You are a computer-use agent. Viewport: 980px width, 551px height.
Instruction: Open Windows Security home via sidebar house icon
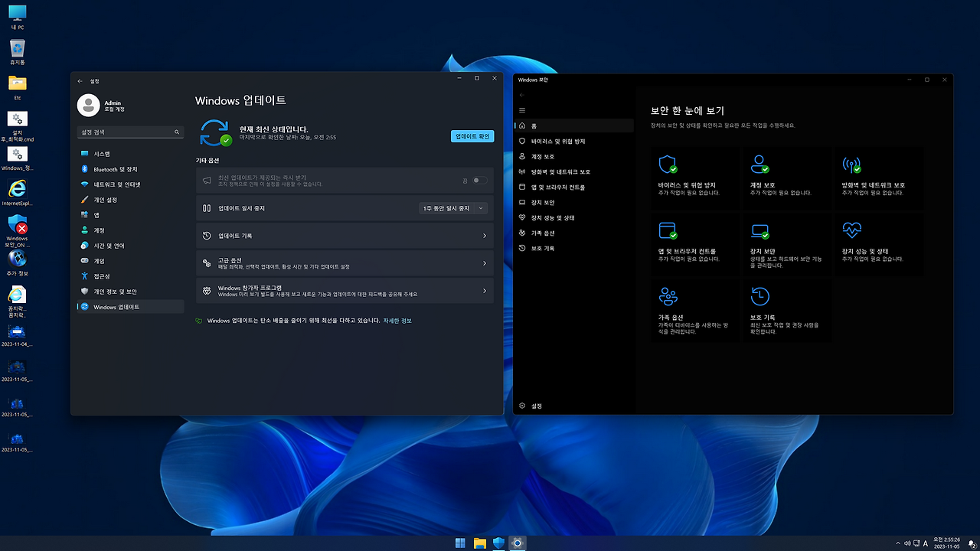tap(537, 126)
